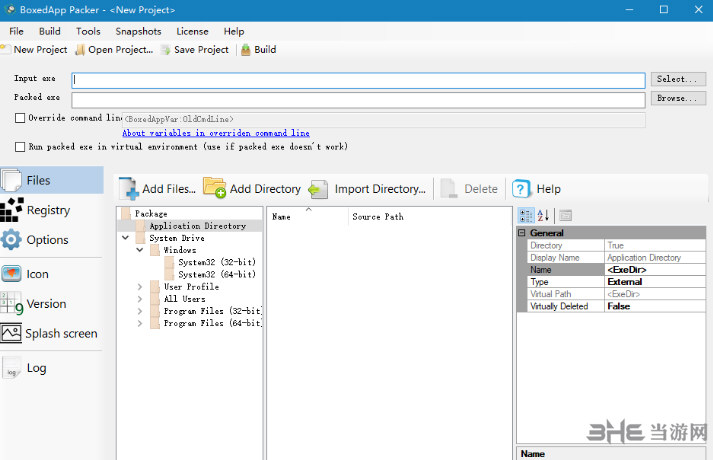The height and width of the screenshot is (460, 713).
Task: Click the Add Directory folder icon
Action: [214, 188]
